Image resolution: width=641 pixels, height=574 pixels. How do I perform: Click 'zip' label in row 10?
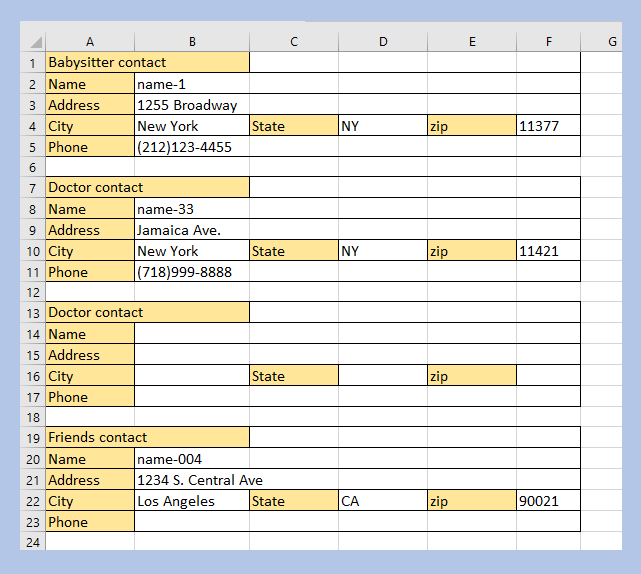click(x=472, y=250)
